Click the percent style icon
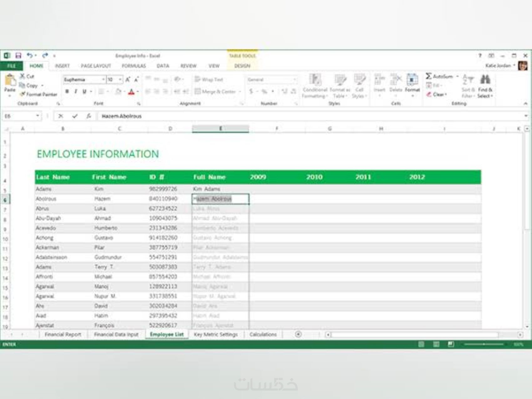This screenshot has width=532, height=399. point(264,91)
